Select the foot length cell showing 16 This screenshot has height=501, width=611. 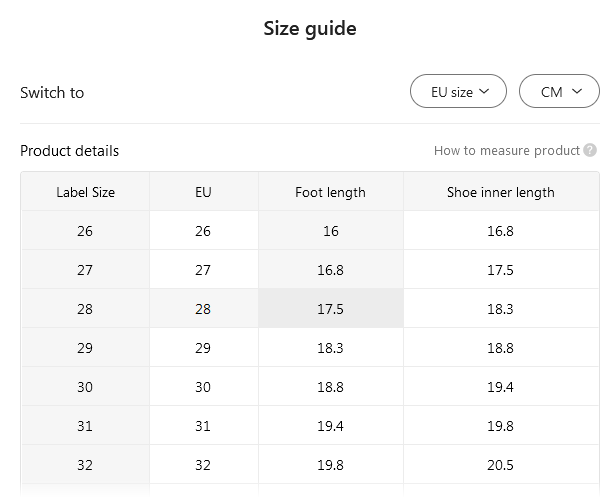[330, 231]
